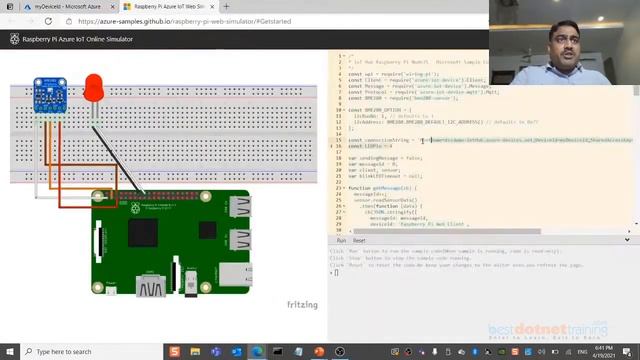This screenshot has height=360, width=640.
Task: Click the ENG language indicator
Action: 582,351
